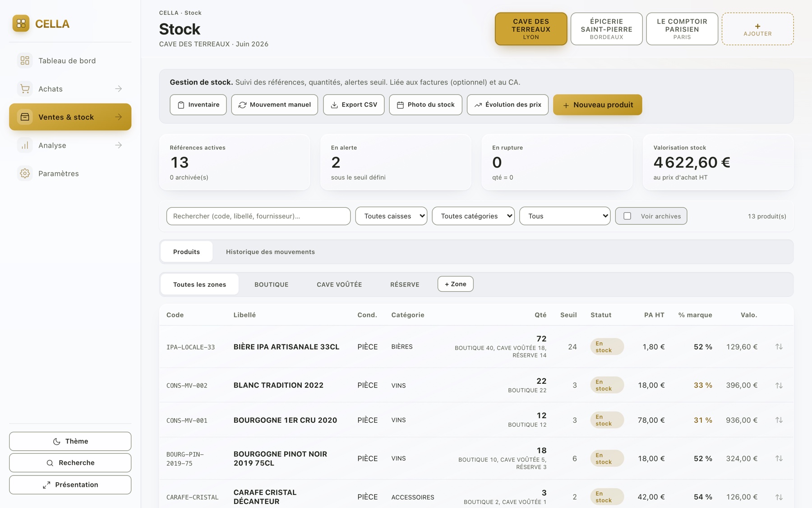Focus the Rechercher product search field
Image resolution: width=812 pixels, height=508 pixels.
coord(258,216)
